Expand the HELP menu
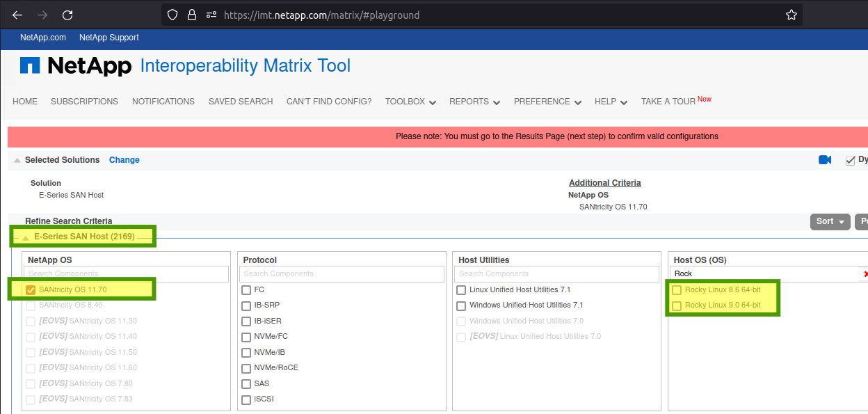 tap(611, 102)
